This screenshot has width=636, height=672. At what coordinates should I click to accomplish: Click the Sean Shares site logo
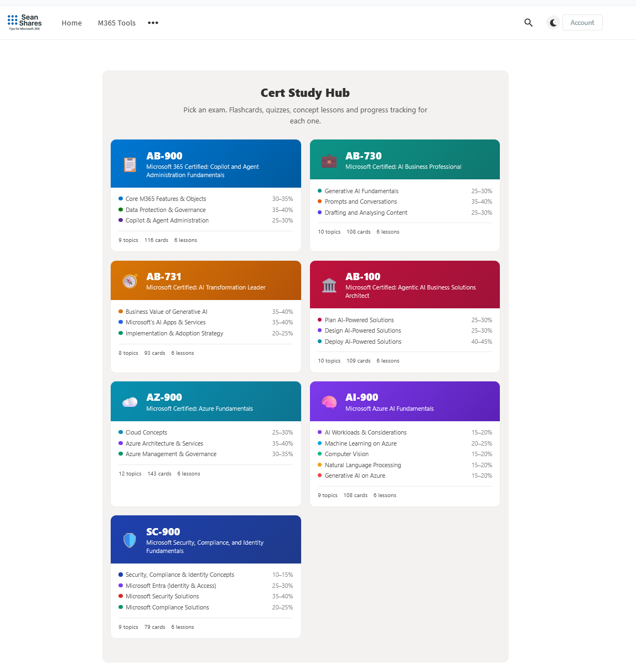pyautogui.click(x=24, y=22)
